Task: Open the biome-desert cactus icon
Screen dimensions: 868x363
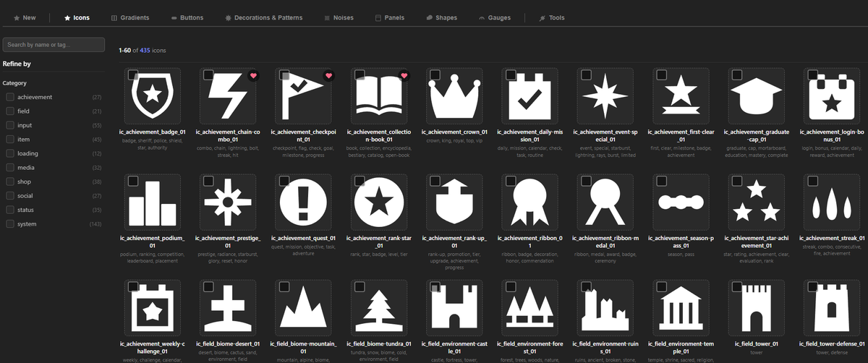Action: pos(228,307)
